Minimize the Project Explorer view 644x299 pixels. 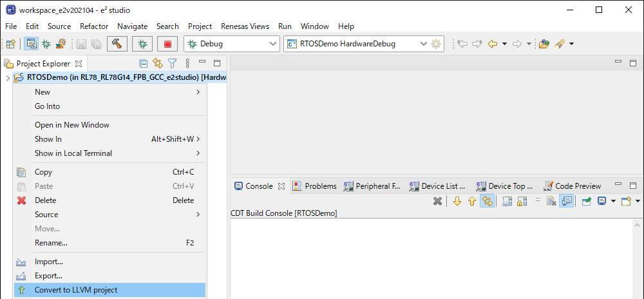click(202, 63)
